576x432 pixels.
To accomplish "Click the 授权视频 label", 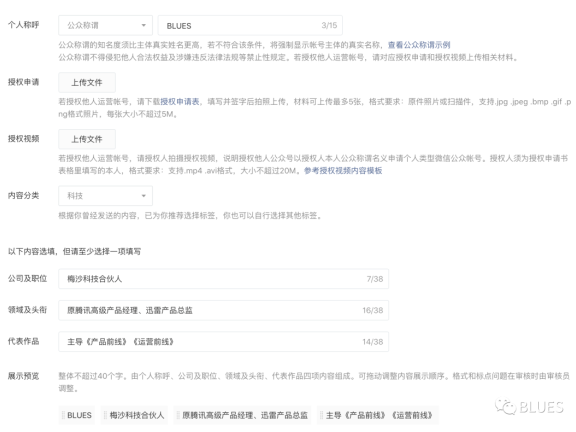I will click(x=24, y=139).
